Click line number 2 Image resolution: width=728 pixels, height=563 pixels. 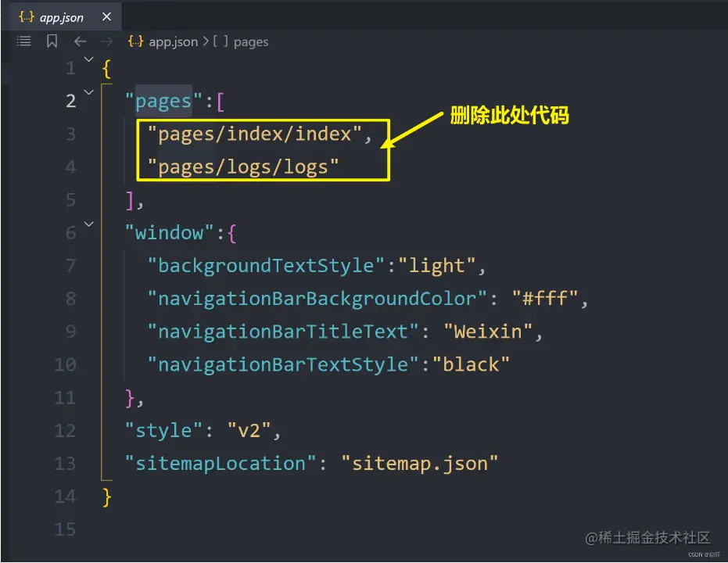click(x=70, y=101)
